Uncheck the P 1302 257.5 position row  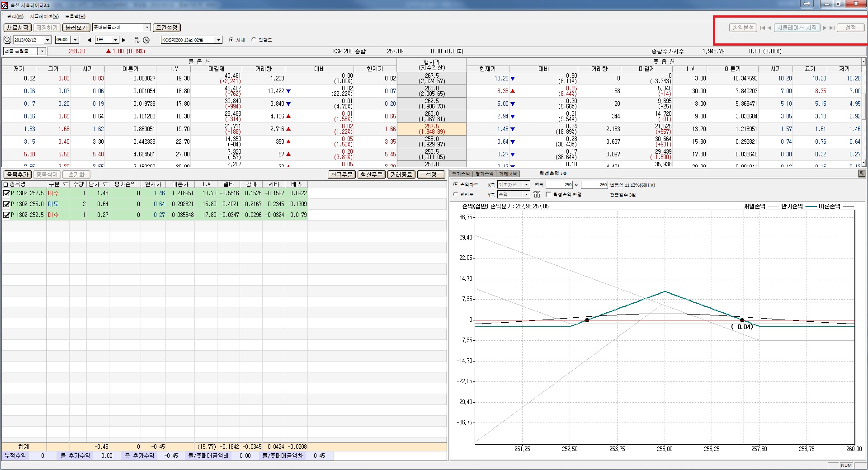6,193
